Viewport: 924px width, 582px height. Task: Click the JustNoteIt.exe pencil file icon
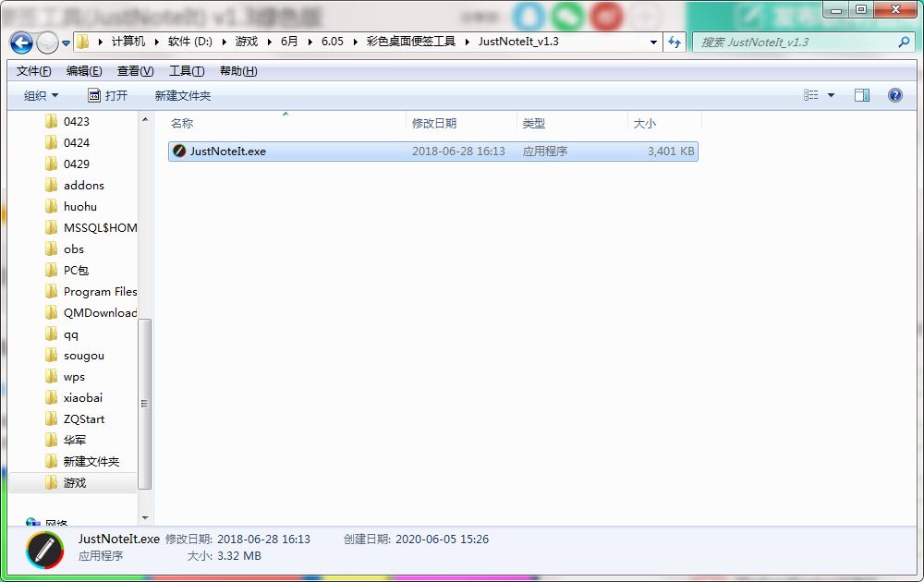click(x=179, y=152)
